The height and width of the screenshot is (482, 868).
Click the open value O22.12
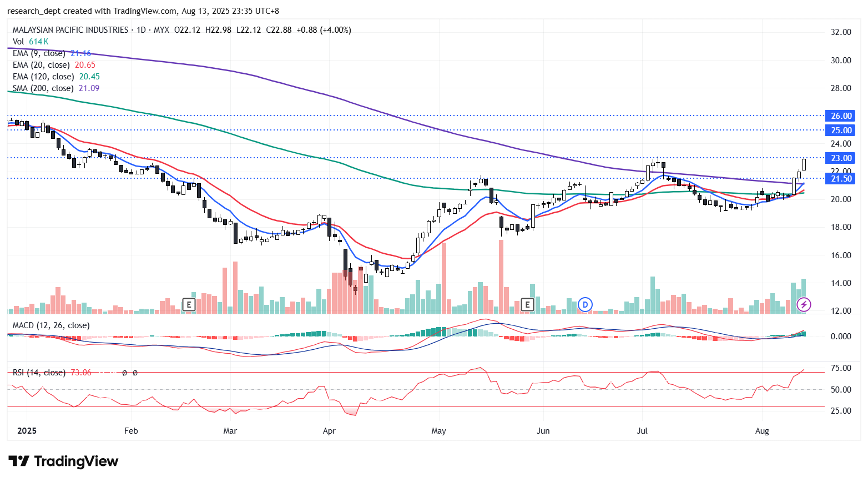point(188,30)
